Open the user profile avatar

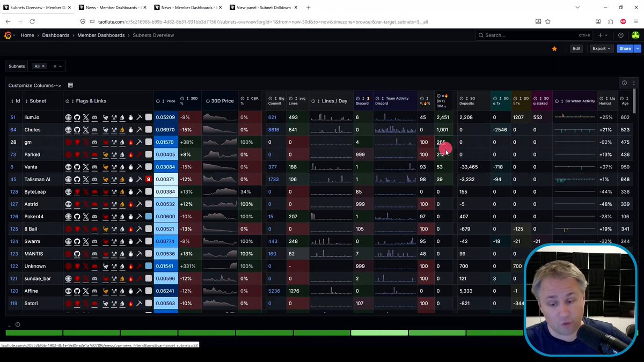pyautogui.click(x=635, y=35)
